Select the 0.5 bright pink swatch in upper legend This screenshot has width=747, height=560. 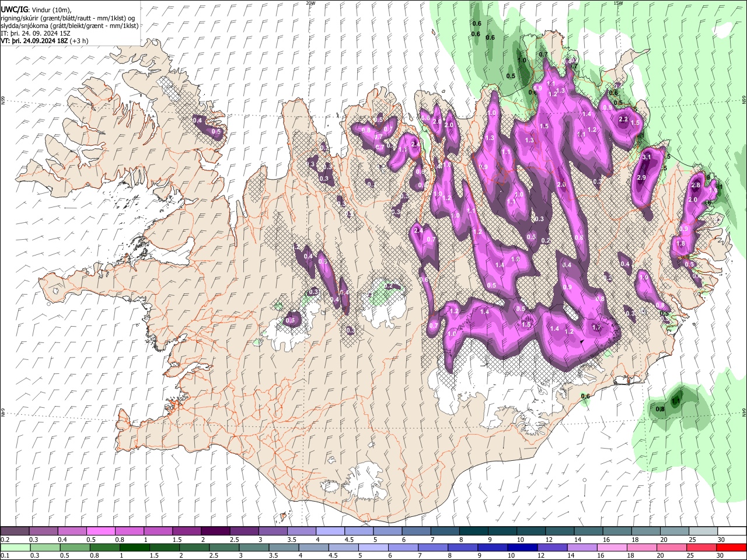[x=100, y=531]
